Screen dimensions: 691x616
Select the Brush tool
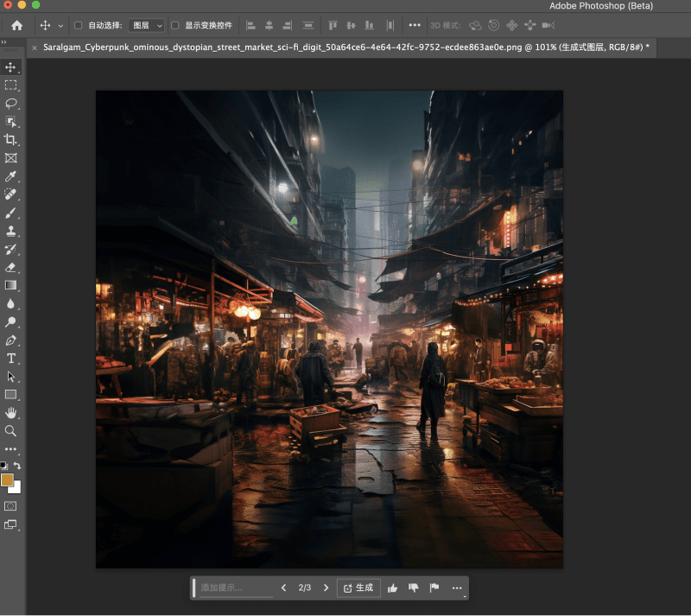10,213
